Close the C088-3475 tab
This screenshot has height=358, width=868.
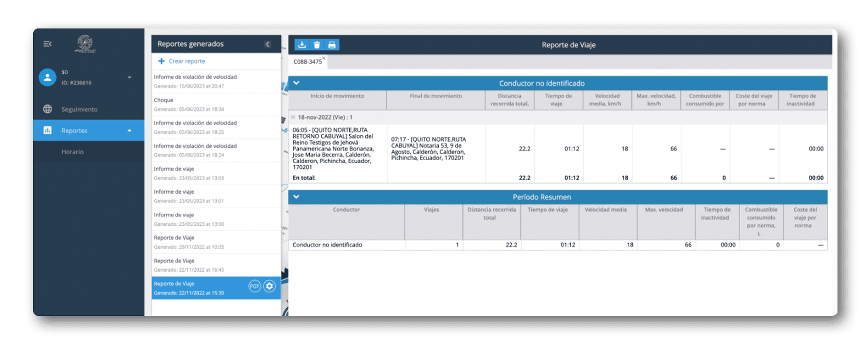324,58
